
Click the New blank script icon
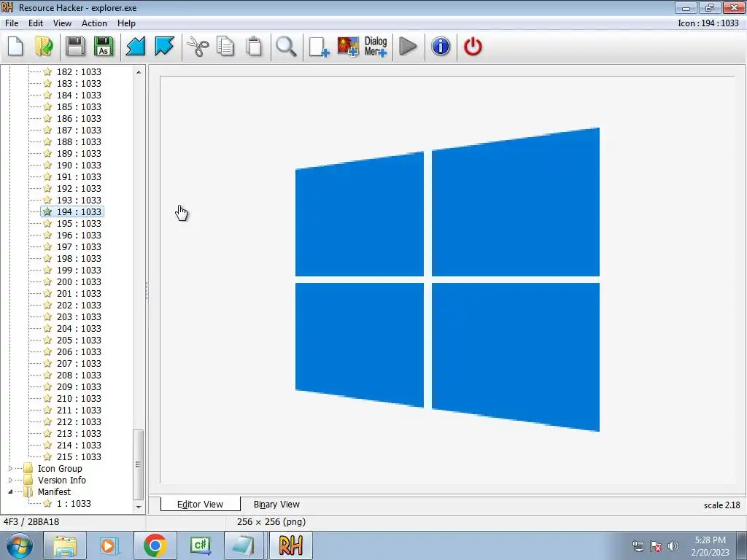click(16, 47)
